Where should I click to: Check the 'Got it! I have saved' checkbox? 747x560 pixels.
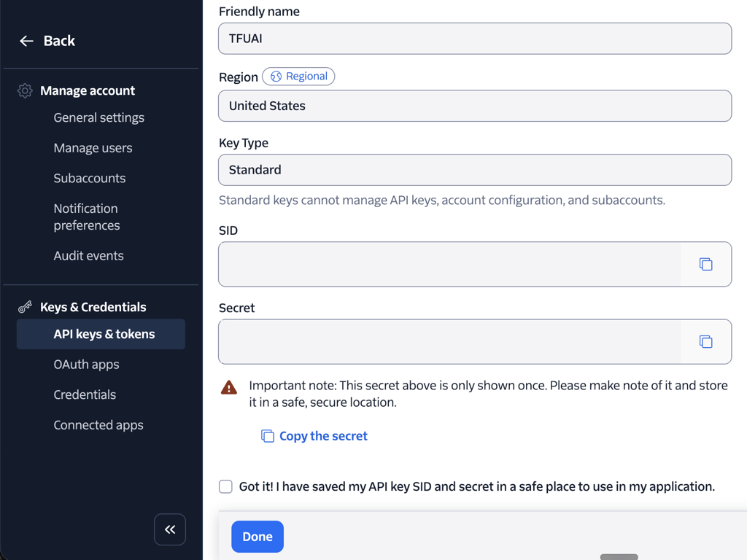click(225, 486)
